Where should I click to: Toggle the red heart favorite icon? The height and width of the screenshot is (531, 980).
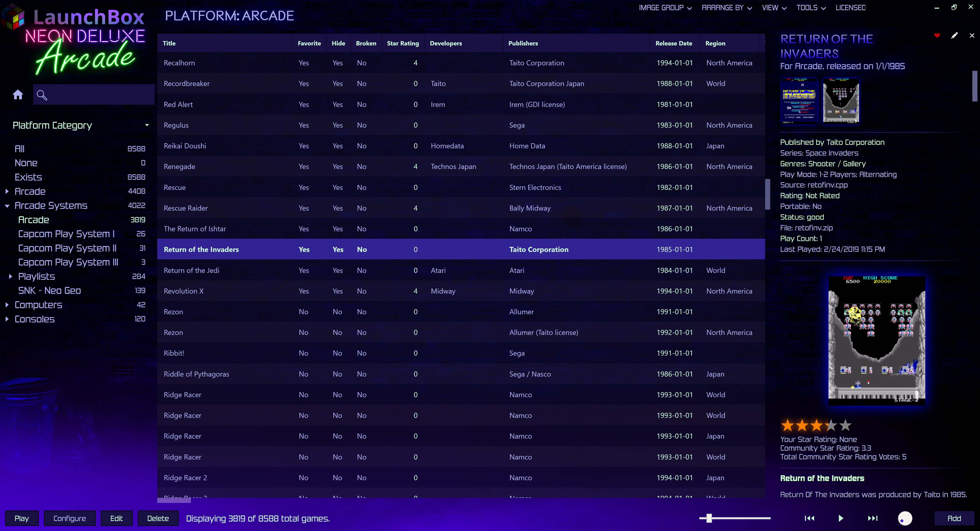click(x=937, y=35)
